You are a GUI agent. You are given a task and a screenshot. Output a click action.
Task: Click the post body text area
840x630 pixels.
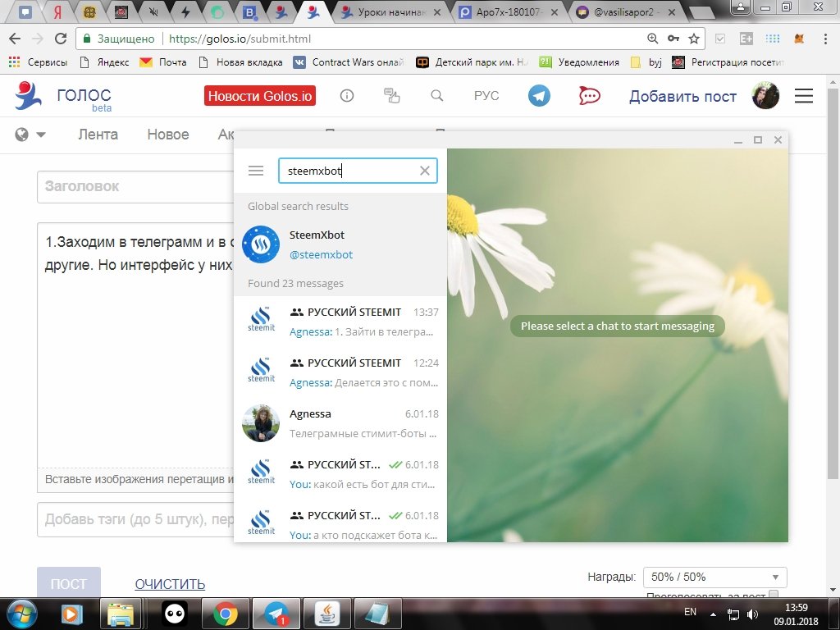coord(135,345)
